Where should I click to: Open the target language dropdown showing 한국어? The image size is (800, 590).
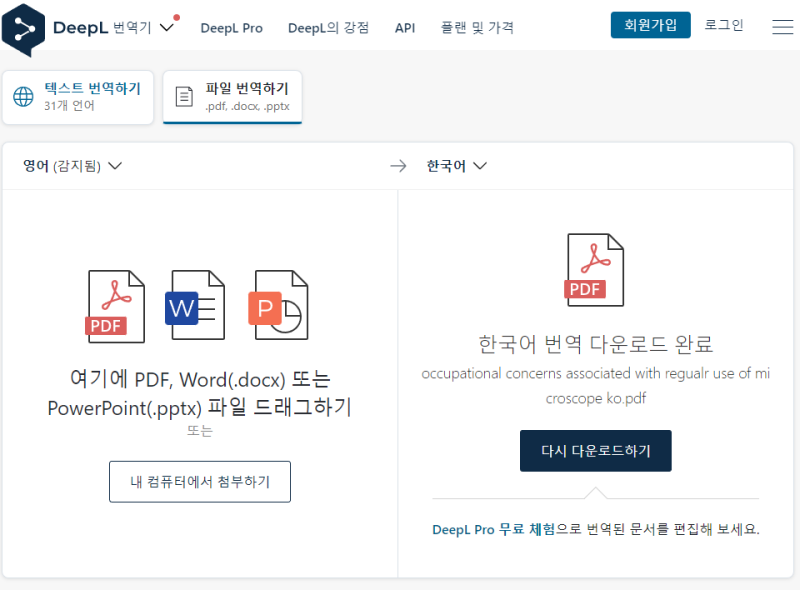click(456, 167)
